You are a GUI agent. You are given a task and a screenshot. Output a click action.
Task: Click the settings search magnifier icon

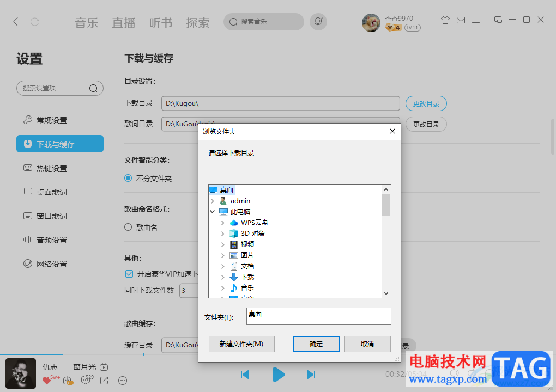point(93,88)
